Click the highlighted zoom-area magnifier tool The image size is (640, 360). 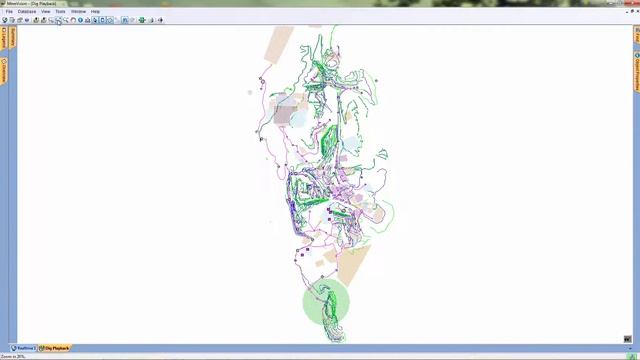pos(58,20)
